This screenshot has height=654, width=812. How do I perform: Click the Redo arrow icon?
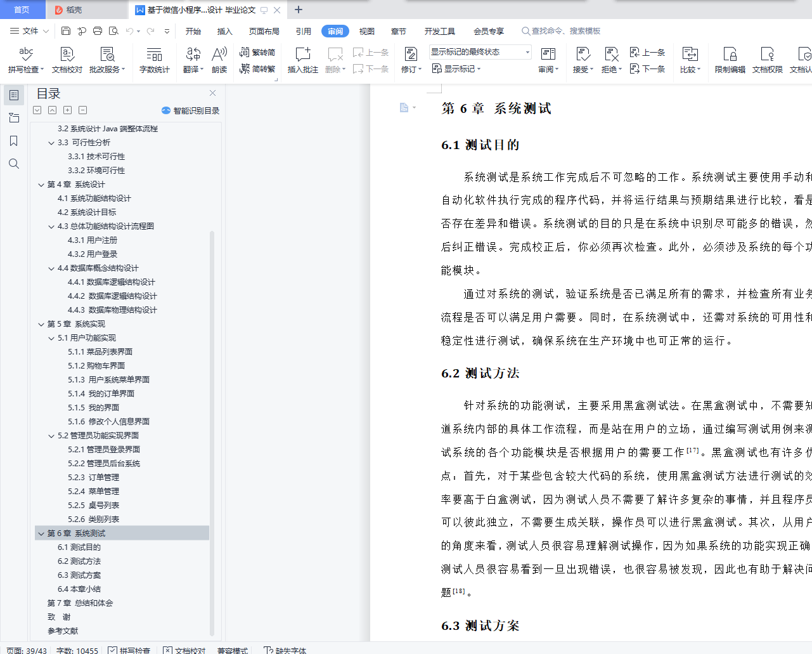[151, 30]
